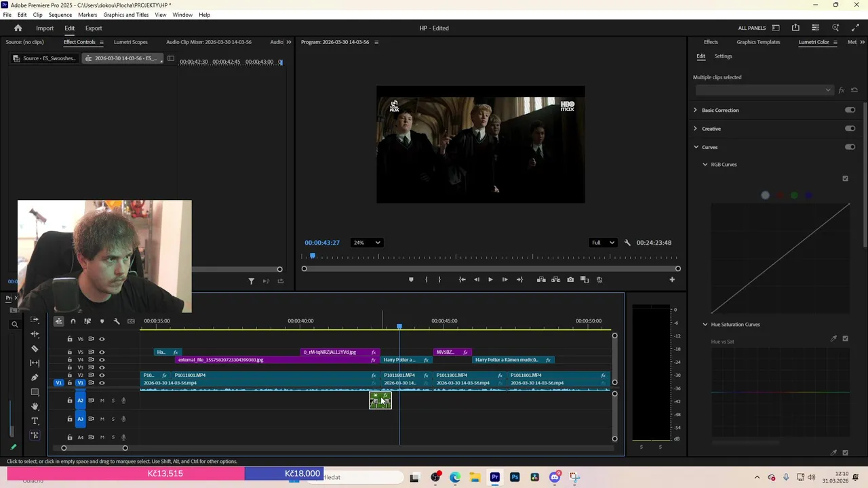Toggle Curves section switch

tap(850, 146)
